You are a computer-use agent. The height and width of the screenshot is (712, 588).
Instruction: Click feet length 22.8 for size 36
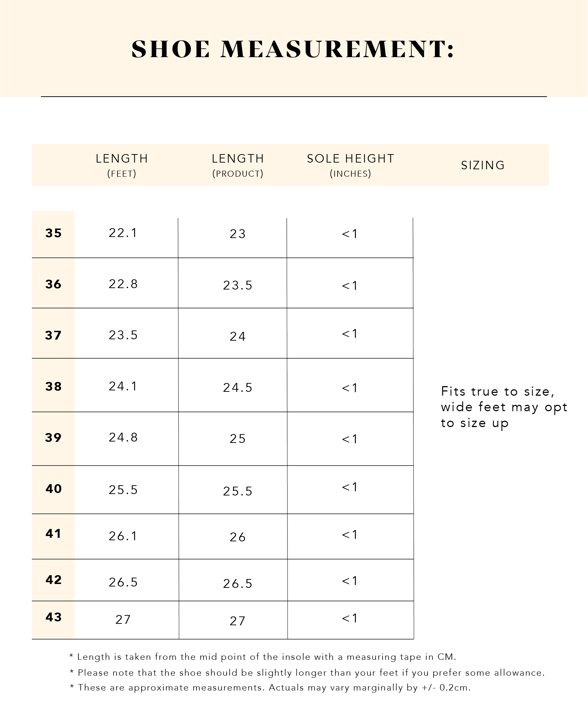[123, 284]
